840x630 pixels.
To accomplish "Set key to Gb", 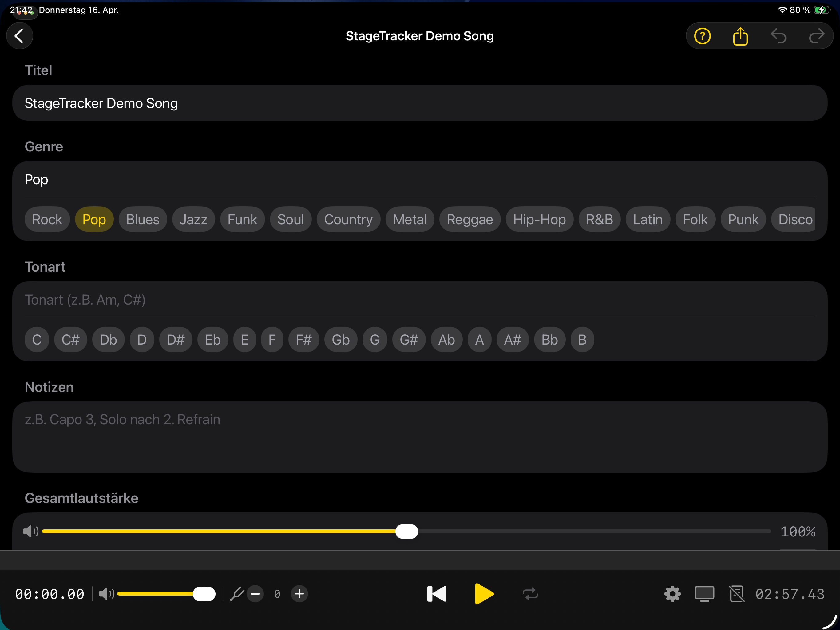I will [x=341, y=339].
